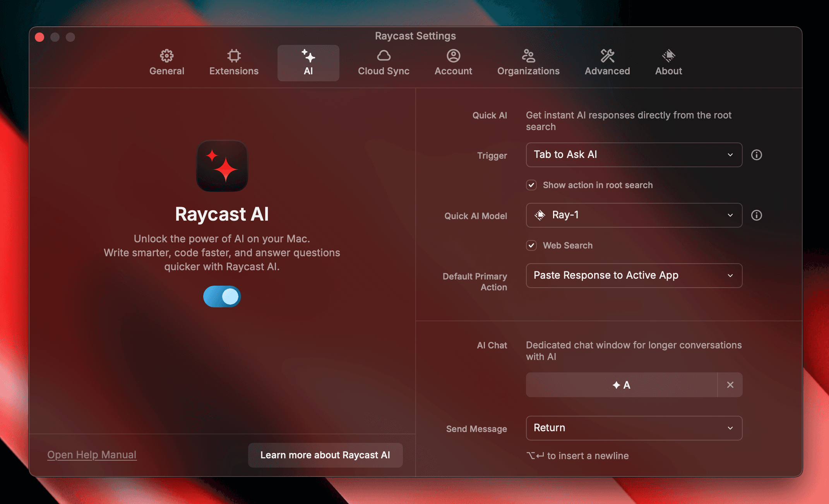829x504 pixels.
Task: Open the Organizations people icon
Action: click(x=528, y=55)
